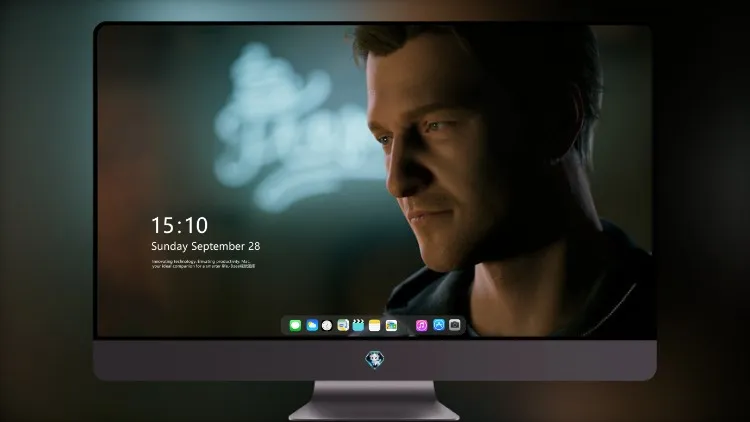The image size is (750, 422).
Task: Click the Sunday September 28 date text
Action: coord(206,246)
